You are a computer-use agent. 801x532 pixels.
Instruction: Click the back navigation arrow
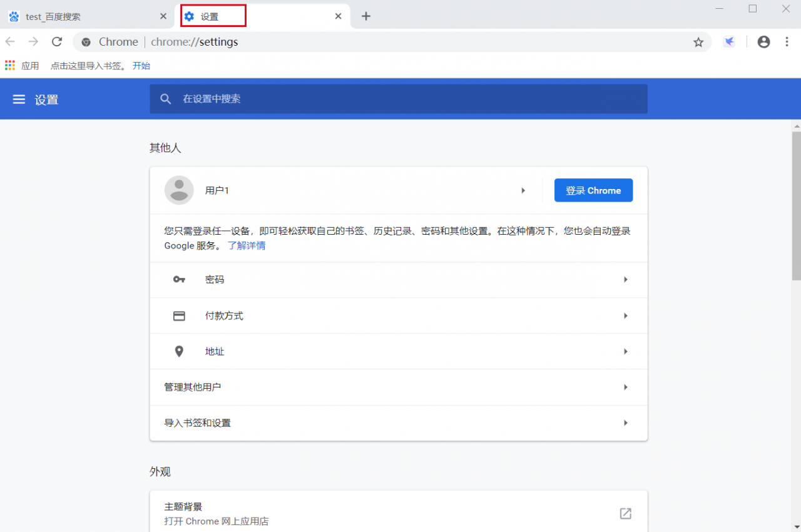[10, 42]
